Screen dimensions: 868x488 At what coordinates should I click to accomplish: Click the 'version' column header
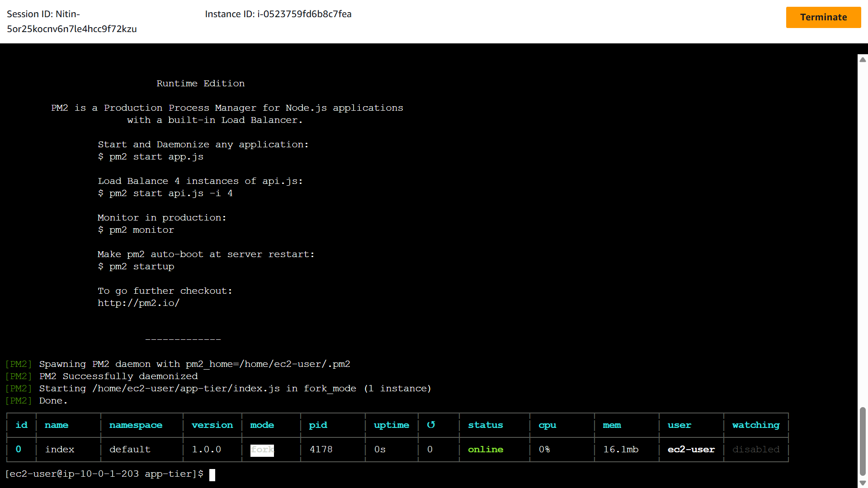click(212, 425)
